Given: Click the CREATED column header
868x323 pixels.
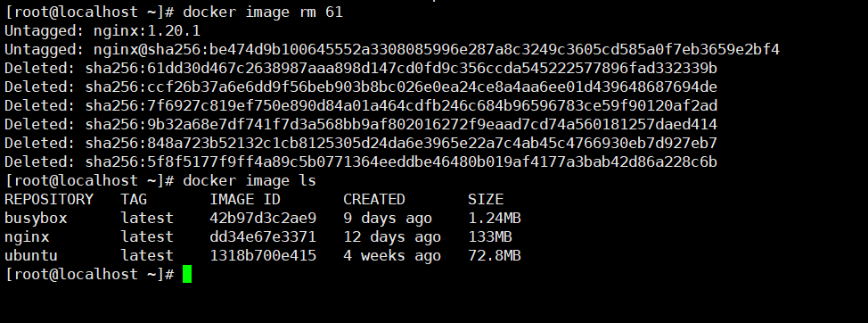Looking at the screenshot, I should (x=374, y=200).
